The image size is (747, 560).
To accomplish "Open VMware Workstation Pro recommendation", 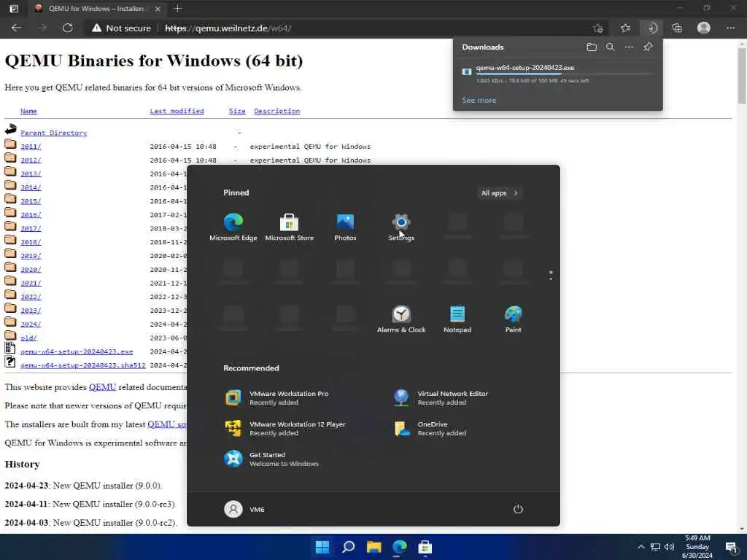I will coord(277,397).
